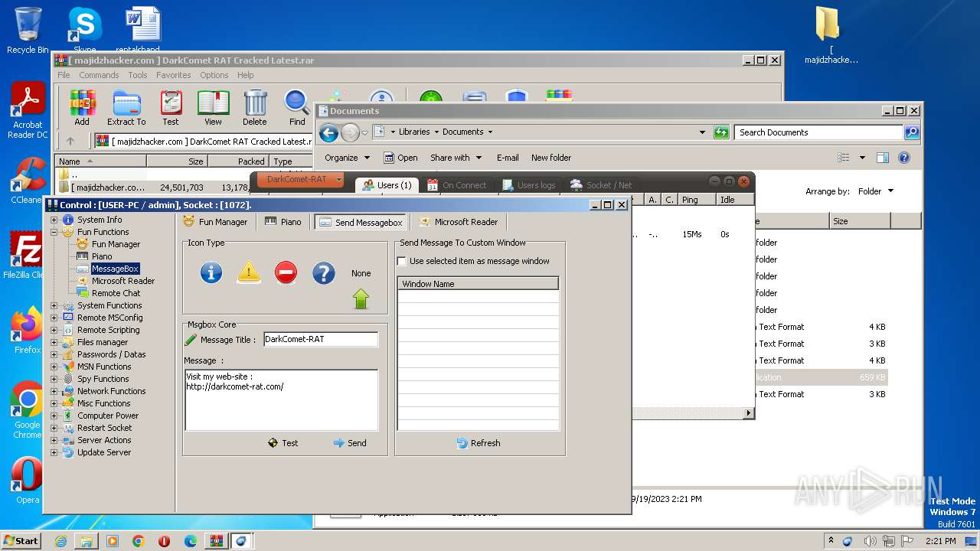Image resolution: width=980 pixels, height=551 pixels.
Task: Select the Question mark icon type
Action: 324,272
